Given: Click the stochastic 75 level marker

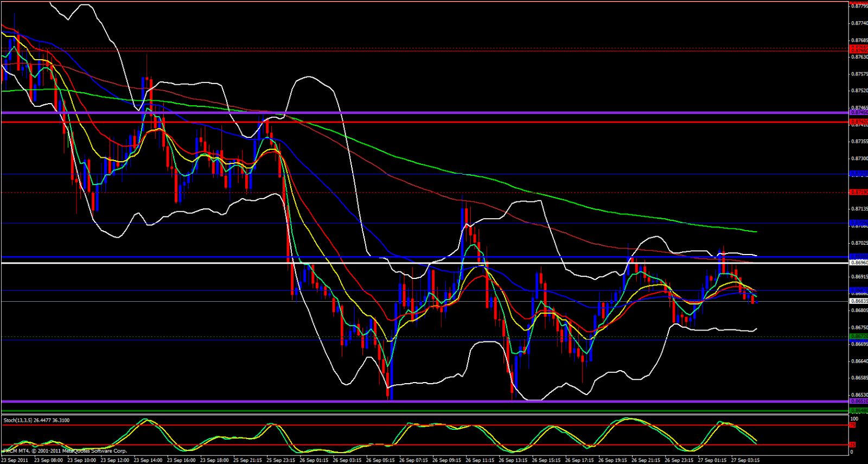Looking at the screenshot, I should (x=854, y=425).
